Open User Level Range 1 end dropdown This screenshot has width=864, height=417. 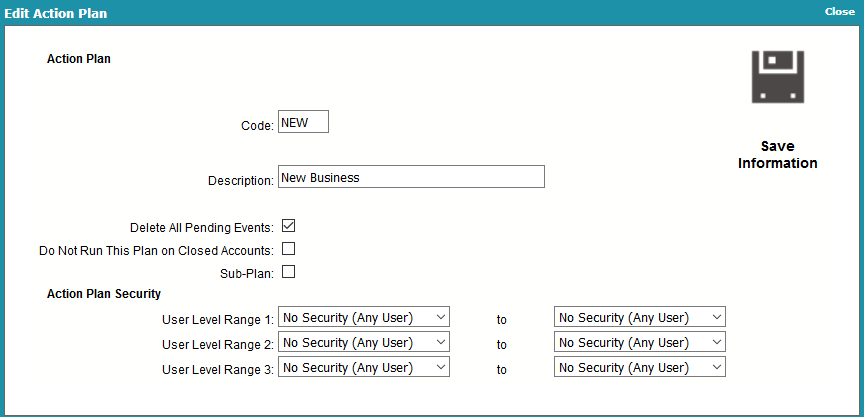[640, 317]
